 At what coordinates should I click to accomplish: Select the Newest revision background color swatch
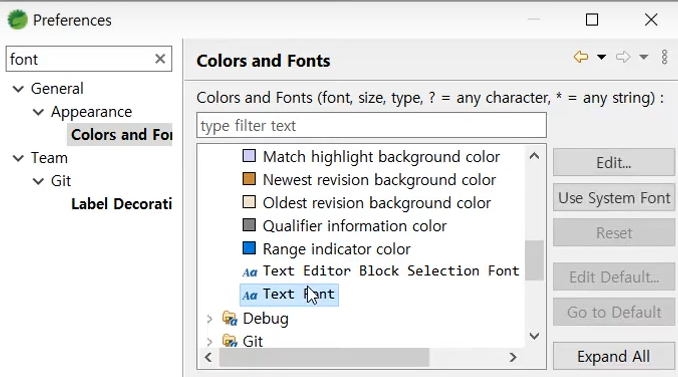(249, 179)
